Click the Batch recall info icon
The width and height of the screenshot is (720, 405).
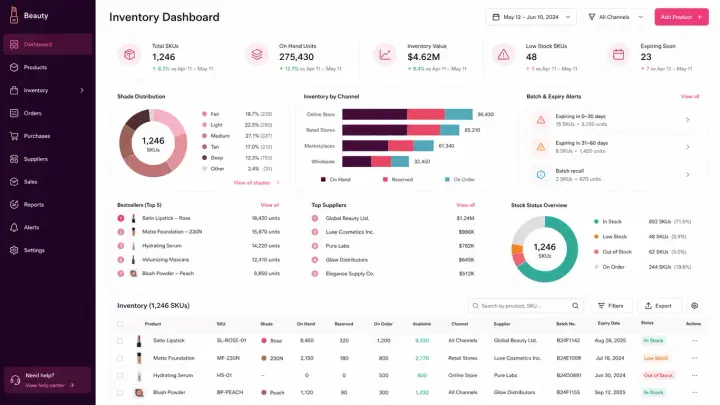(541, 174)
